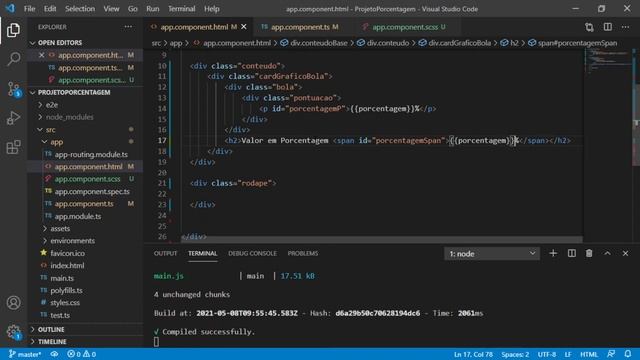This screenshot has height=360, width=640.
Task: Close the app.component.html editor tab
Action: [244, 27]
